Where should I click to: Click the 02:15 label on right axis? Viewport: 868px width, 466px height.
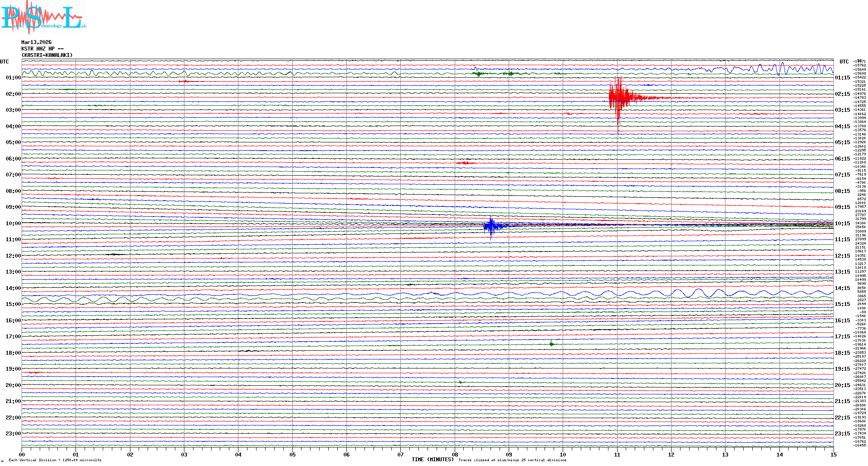coord(842,94)
